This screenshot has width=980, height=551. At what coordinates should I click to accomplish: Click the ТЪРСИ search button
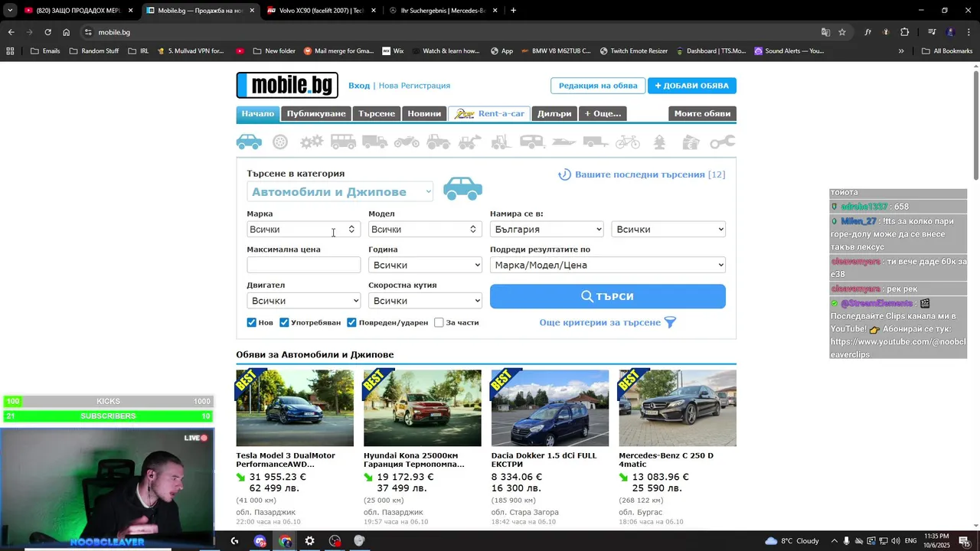click(x=608, y=296)
